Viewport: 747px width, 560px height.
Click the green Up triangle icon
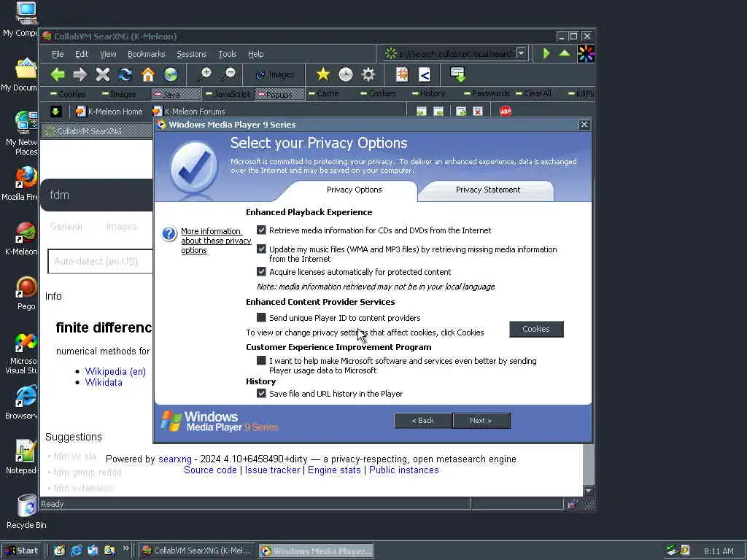tap(565, 53)
